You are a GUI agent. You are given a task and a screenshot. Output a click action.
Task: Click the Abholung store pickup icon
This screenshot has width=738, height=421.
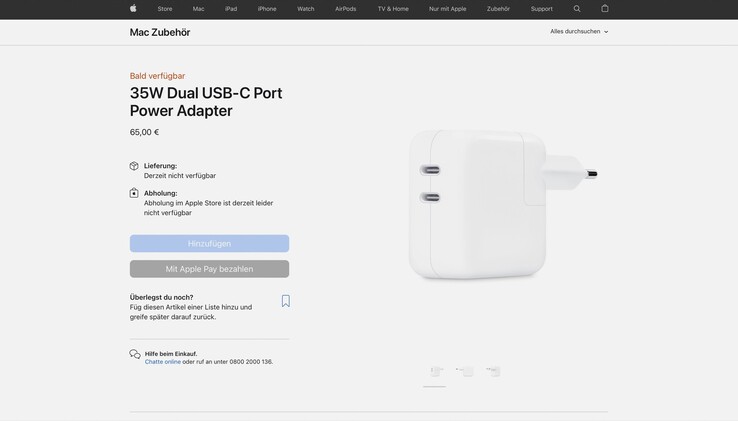(x=134, y=193)
